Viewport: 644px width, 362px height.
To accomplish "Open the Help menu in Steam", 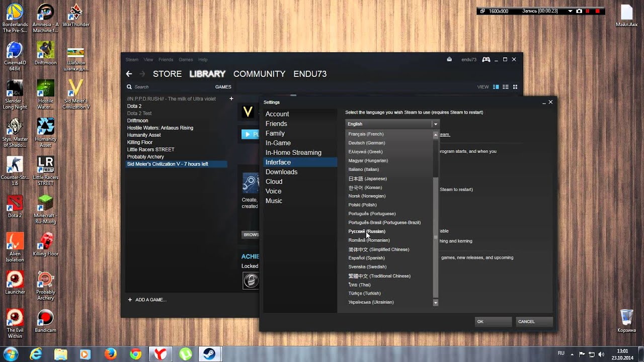I will click(203, 59).
